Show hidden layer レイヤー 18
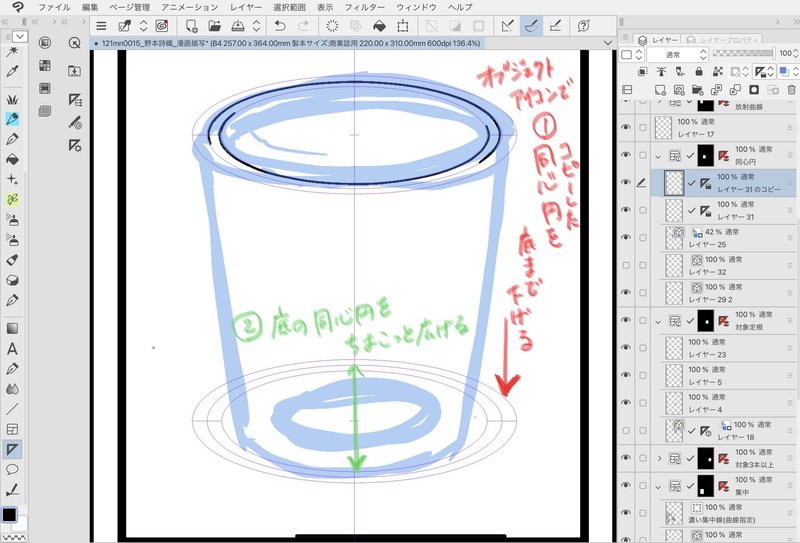Image resolution: width=800 pixels, height=543 pixels. (x=626, y=431)
